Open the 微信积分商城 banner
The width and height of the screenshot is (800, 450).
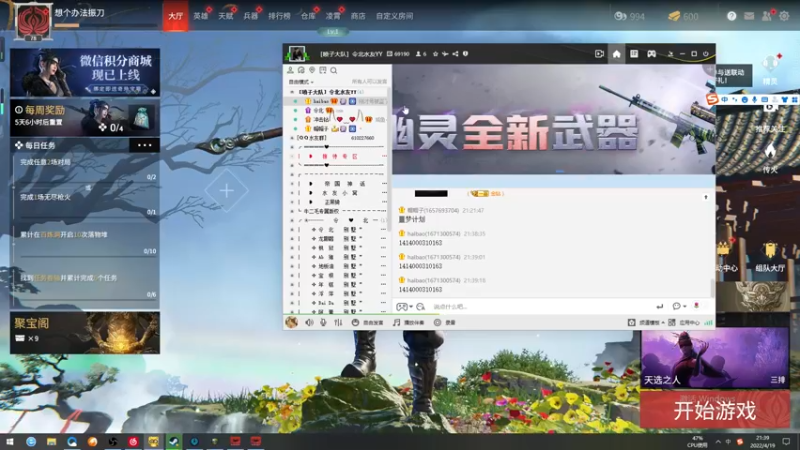click(x=85, y=72)
